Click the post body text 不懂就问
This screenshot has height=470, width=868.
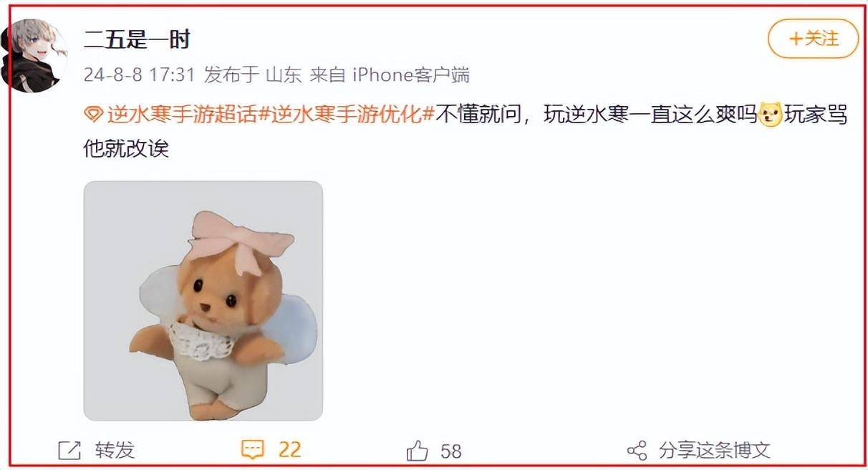478,115
